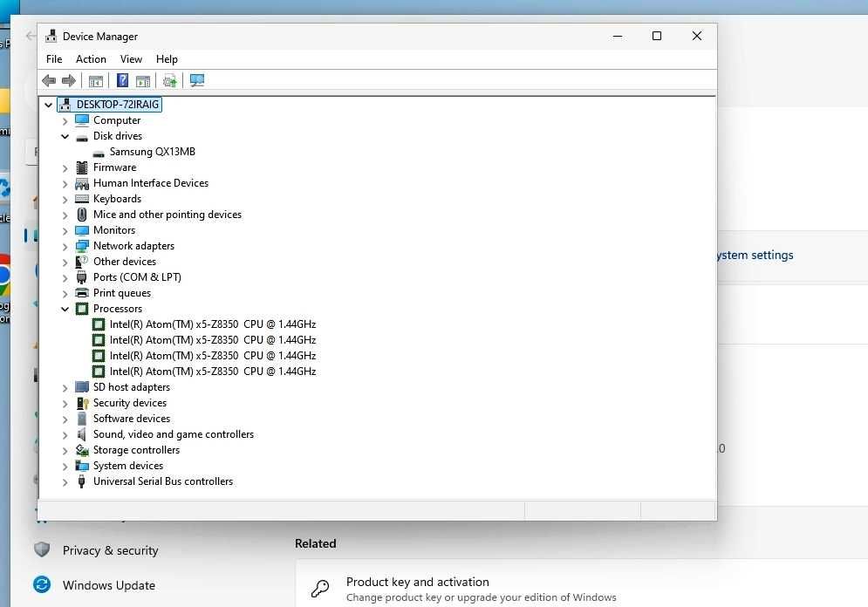The width and height of the screenshot is (868, 607).
Task: Select the Security devices label
Action: click(129, 403)
